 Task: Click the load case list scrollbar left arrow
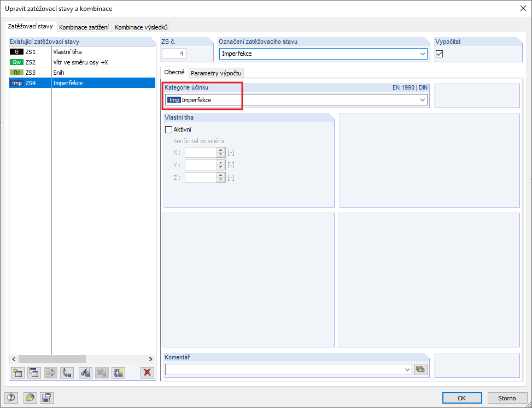(x=14, y=359)
